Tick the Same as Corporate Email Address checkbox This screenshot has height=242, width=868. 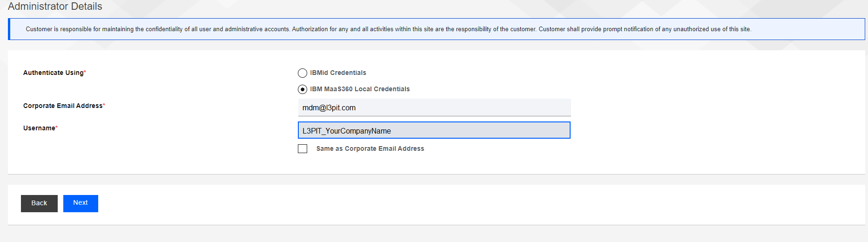(303, 148)
